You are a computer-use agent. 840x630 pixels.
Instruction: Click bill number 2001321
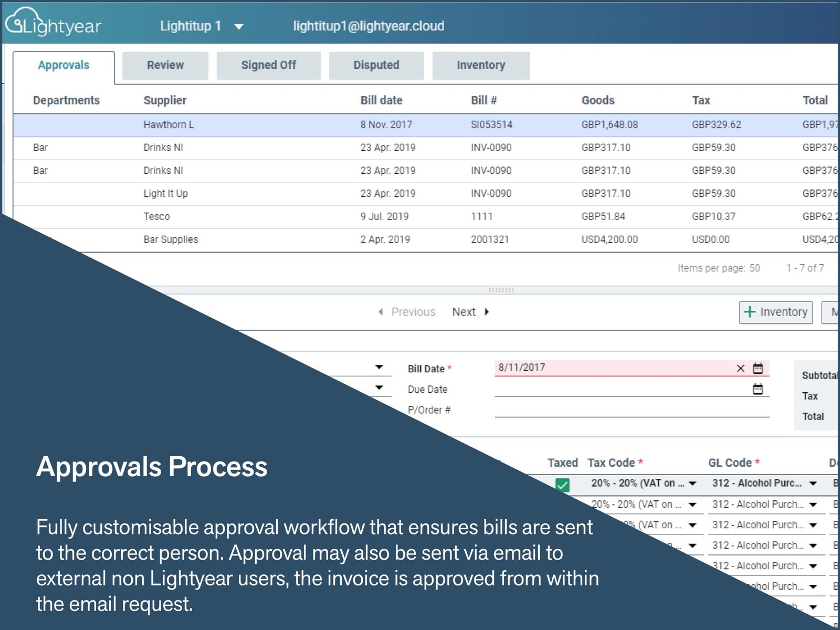click(489, 239)
